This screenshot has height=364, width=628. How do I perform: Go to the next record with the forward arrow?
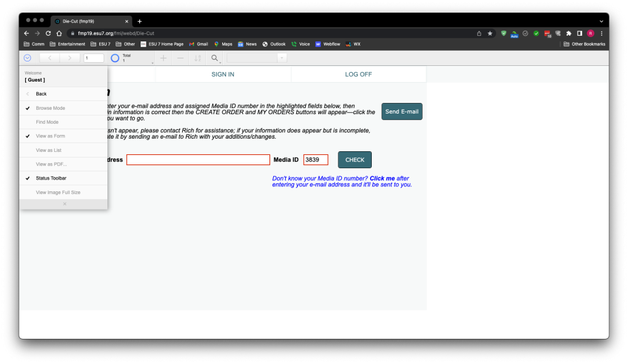(70, 57)
